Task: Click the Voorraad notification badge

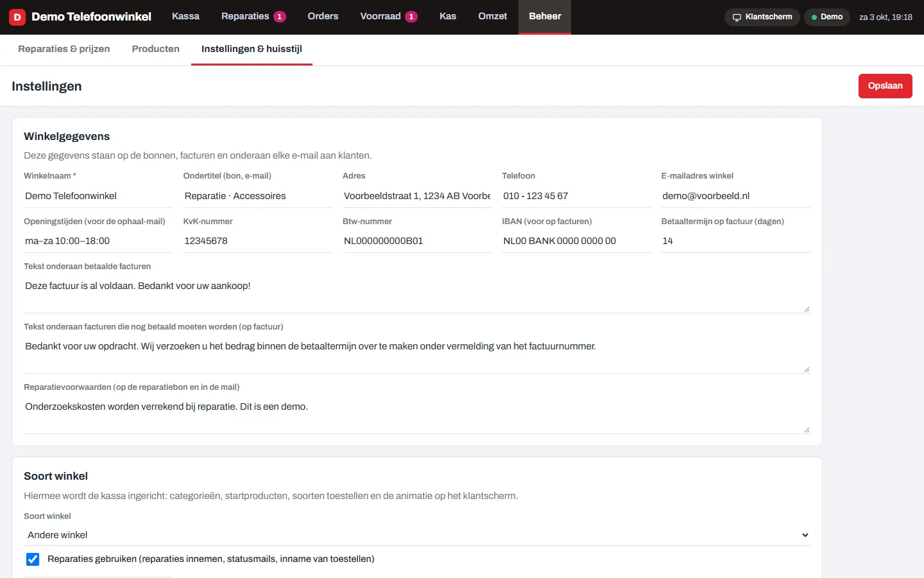Action: pyautogui.click(x=411, y=17)
